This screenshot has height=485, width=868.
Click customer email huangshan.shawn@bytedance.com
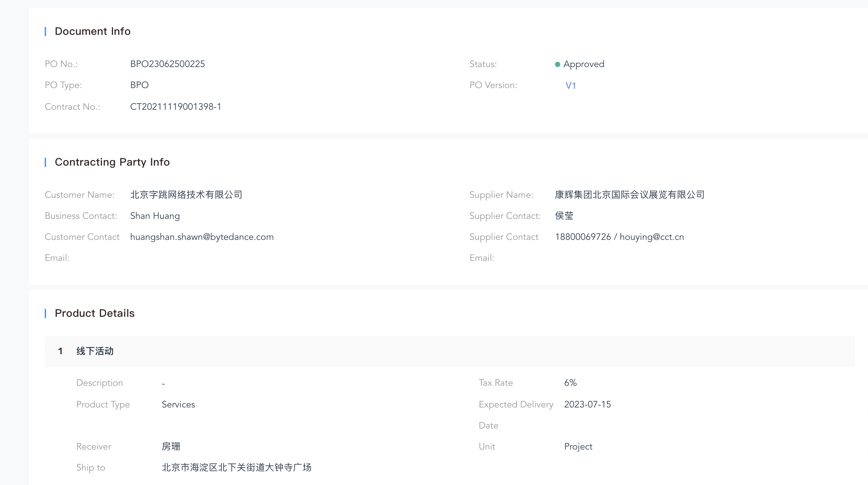tap(202, 237)
